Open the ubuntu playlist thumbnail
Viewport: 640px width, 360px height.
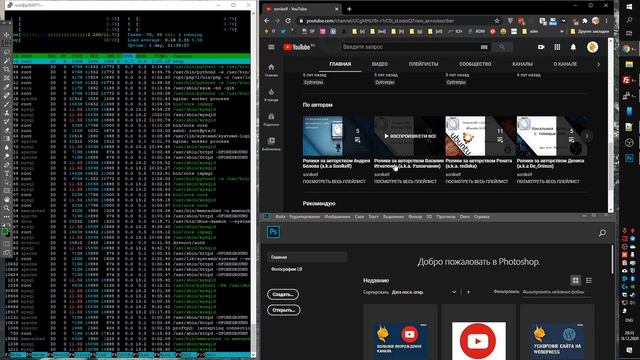click(x=480, y=136)
